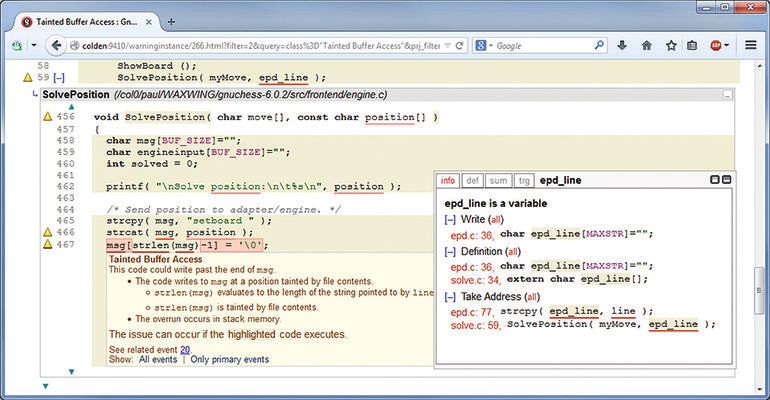Collapse the line 59 call expansion
Viewport: 770px width, 400px height.
(x=59, y=78)
